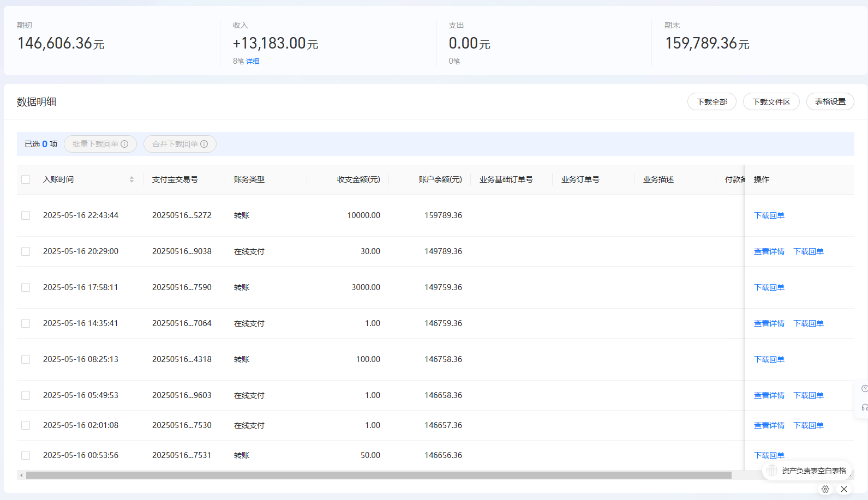The width and height of the screenshot is (868, 500).
Task: Check the row dated 2025-05-16 00:53:56
Action: [26, 455]
